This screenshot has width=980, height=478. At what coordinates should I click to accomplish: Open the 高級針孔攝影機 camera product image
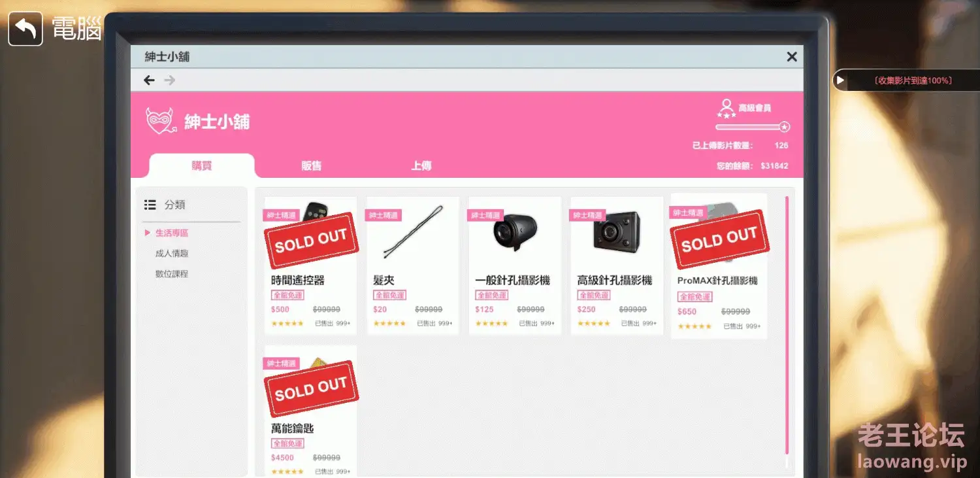617,232
